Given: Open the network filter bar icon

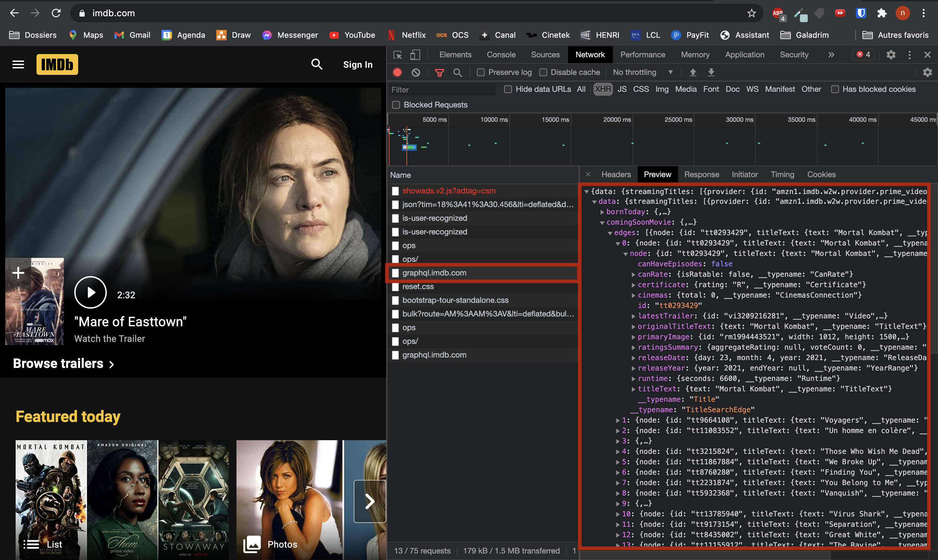Looking at the screenshot, I should tap(439, 72).
